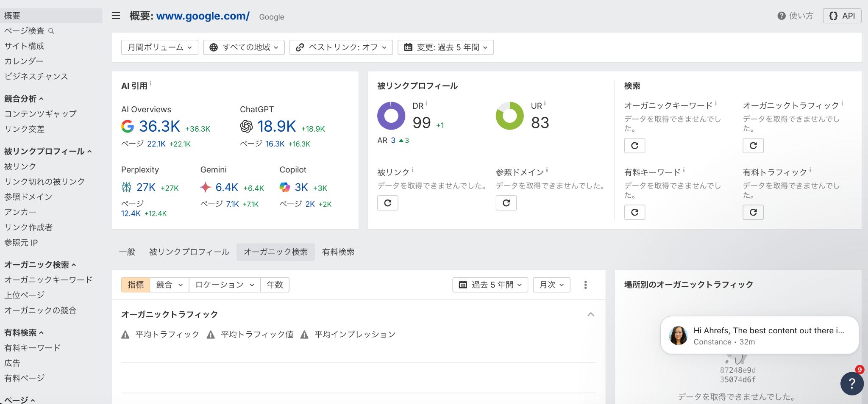Refresh the 被リンク data
Image resolution: width=868 pixels, height=404 pixels.
coord(387,203)
